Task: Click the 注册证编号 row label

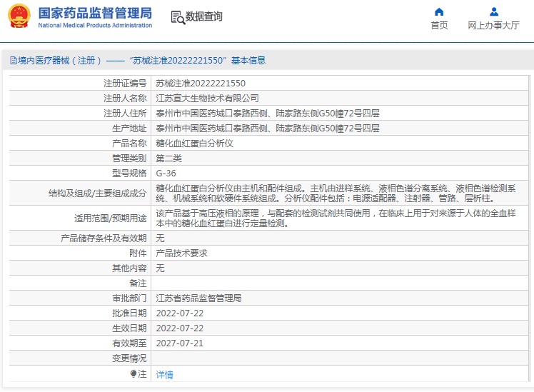Action: click(x=125, y=84)
